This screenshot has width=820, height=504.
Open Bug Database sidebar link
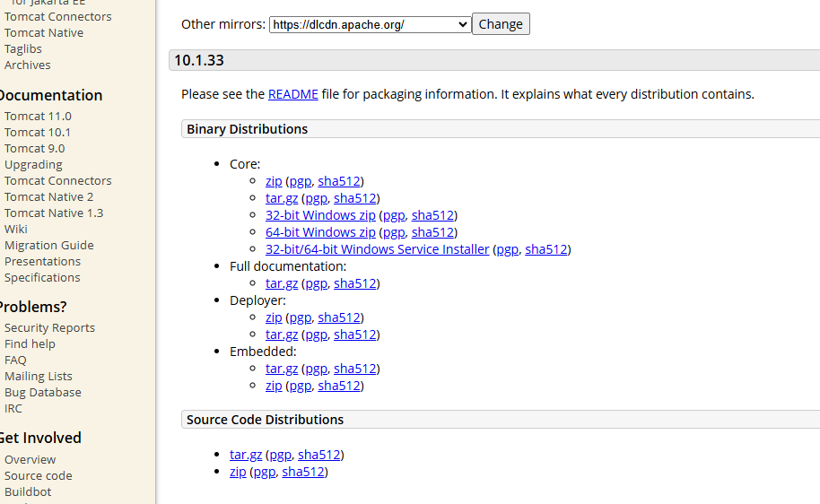pos(43,392)
